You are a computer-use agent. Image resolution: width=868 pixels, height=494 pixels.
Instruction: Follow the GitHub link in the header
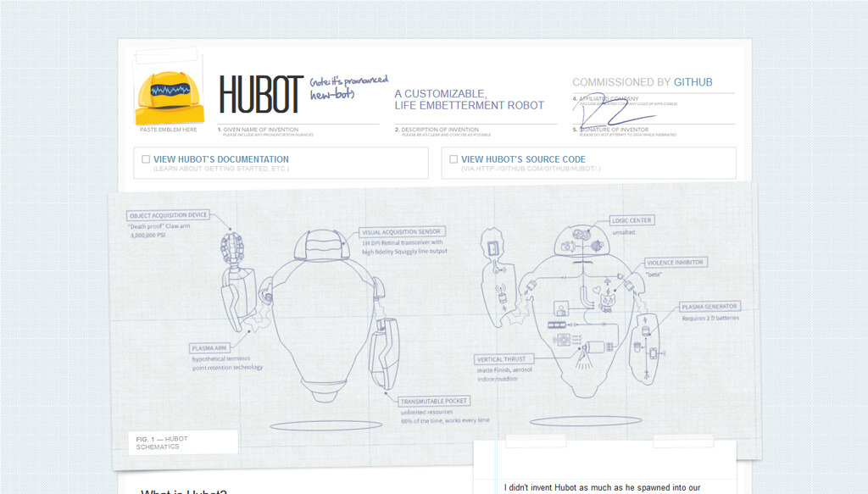[x=693, y=82]
